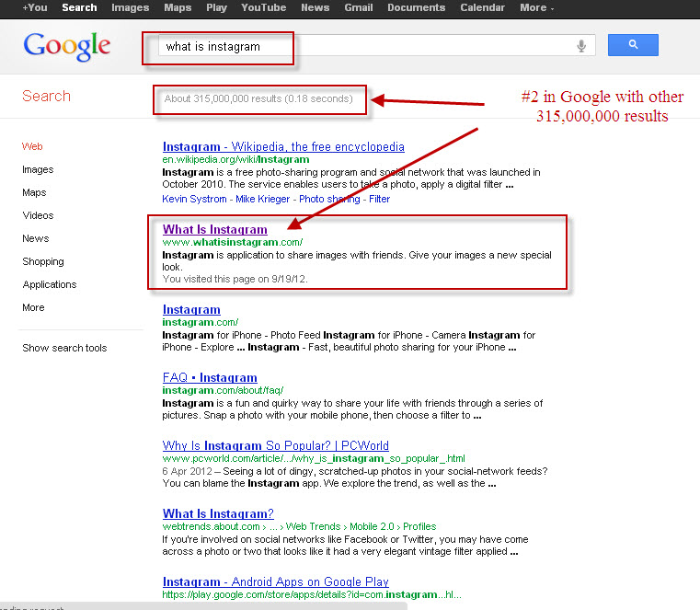The height and width of the screenshot is (610, 700).
Task: Click the blue magnifier search button
Action: [x=633, y=45]
